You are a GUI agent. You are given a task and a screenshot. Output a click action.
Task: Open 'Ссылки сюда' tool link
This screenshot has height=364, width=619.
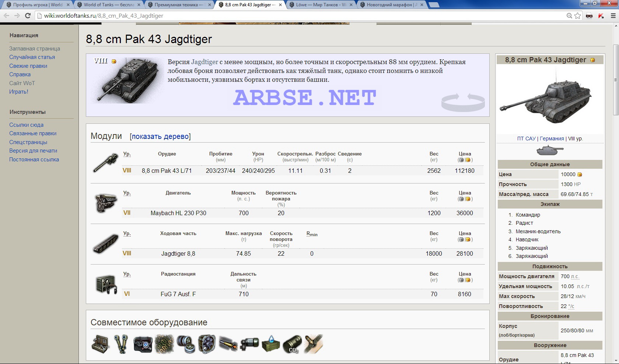26,125
